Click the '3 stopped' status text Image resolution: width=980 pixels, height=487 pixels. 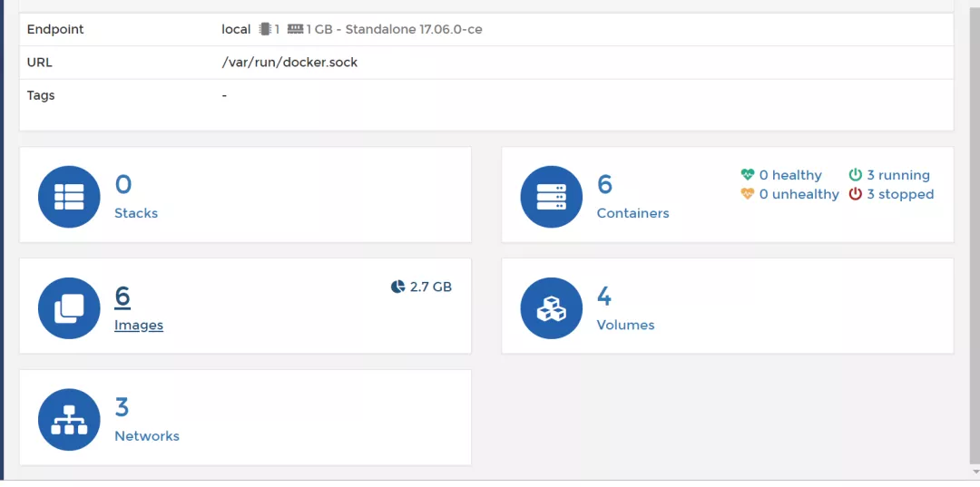click(900, 194)
